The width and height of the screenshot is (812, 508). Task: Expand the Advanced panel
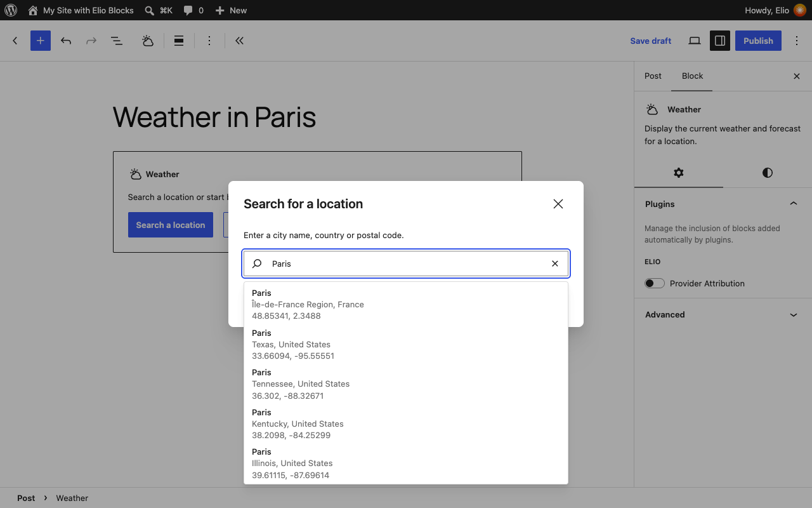click(723, 314)
